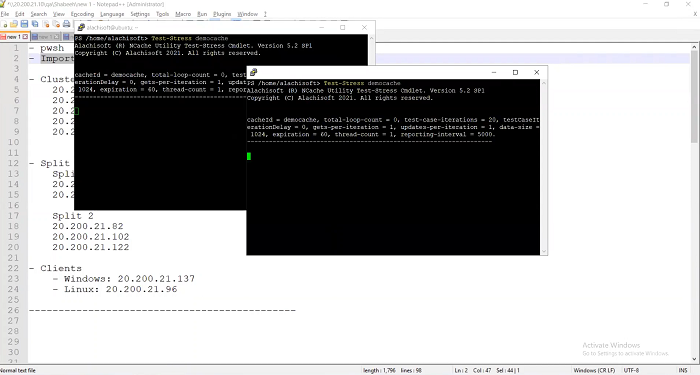This screenshot has width=700, height=375.
Task: Open the Run menu
Action: click(202, 14)
